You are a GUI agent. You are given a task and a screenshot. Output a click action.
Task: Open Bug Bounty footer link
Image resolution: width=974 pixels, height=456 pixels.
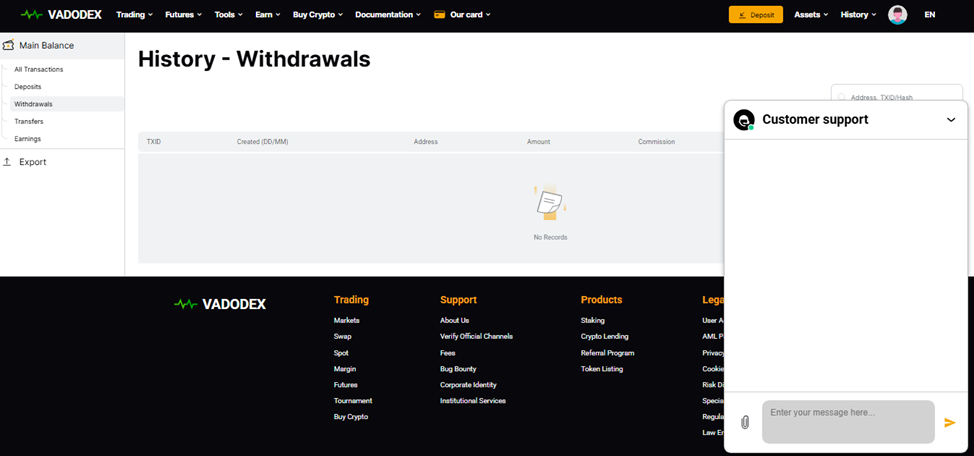coord(458,369)
